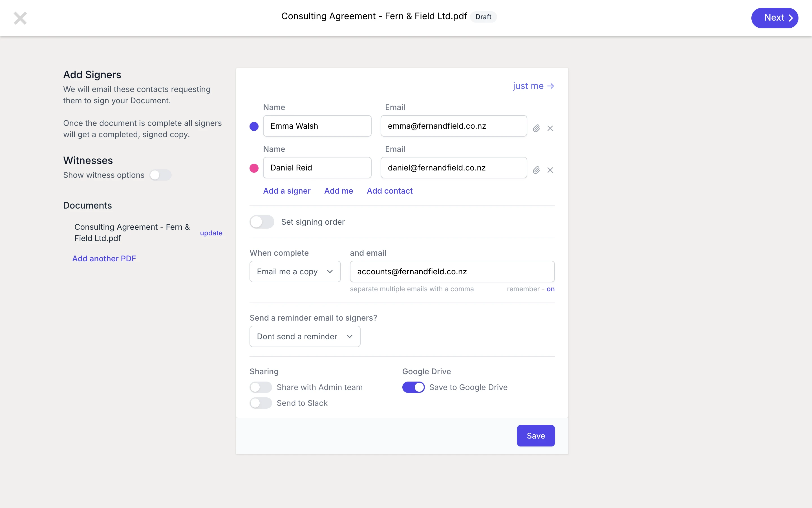Edit the daniel@fernandfield.co.nz email field
The image size is (812, 508).
454,168
